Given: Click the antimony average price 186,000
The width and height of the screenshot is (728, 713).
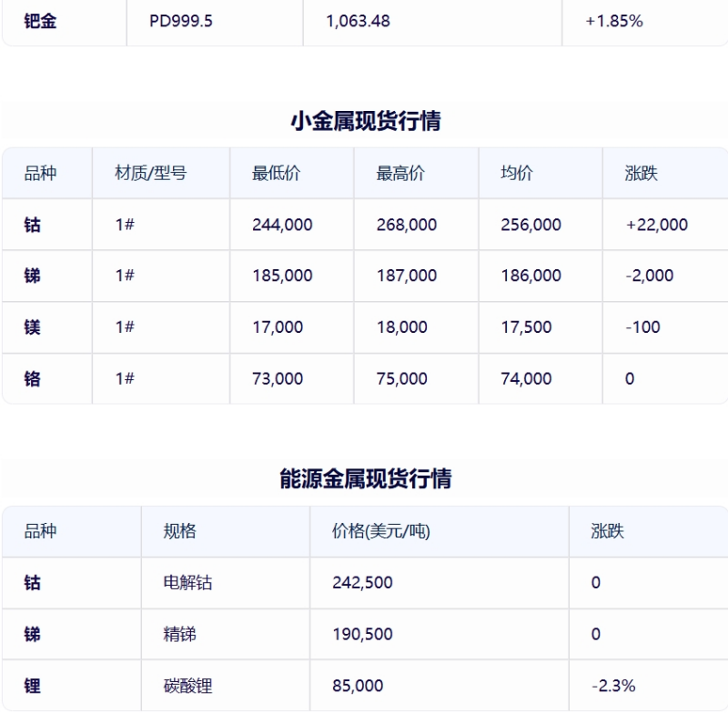Looking at the screenshot, I should (531, 276).
